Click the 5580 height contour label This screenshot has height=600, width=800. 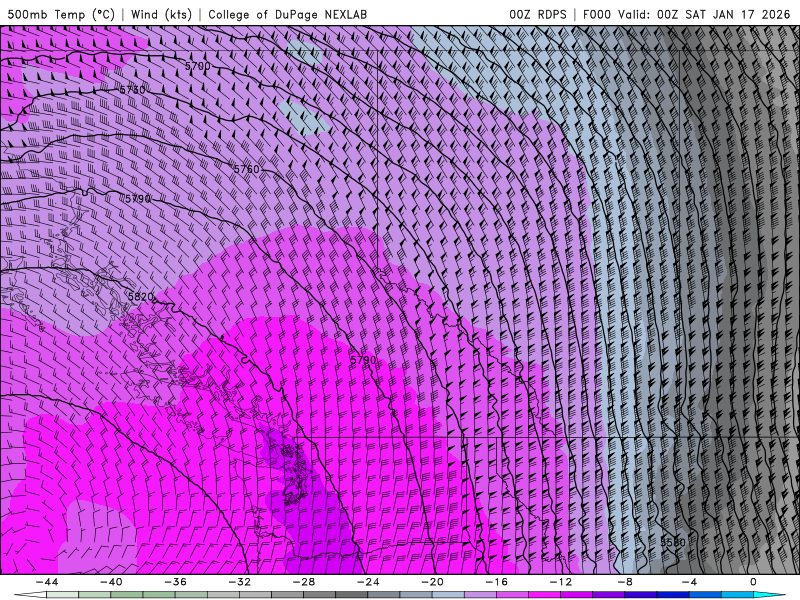click(673, 542)
